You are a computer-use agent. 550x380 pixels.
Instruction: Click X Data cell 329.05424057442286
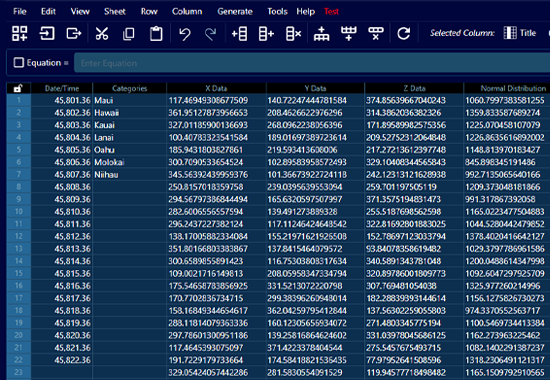click(x=216, y=372)
